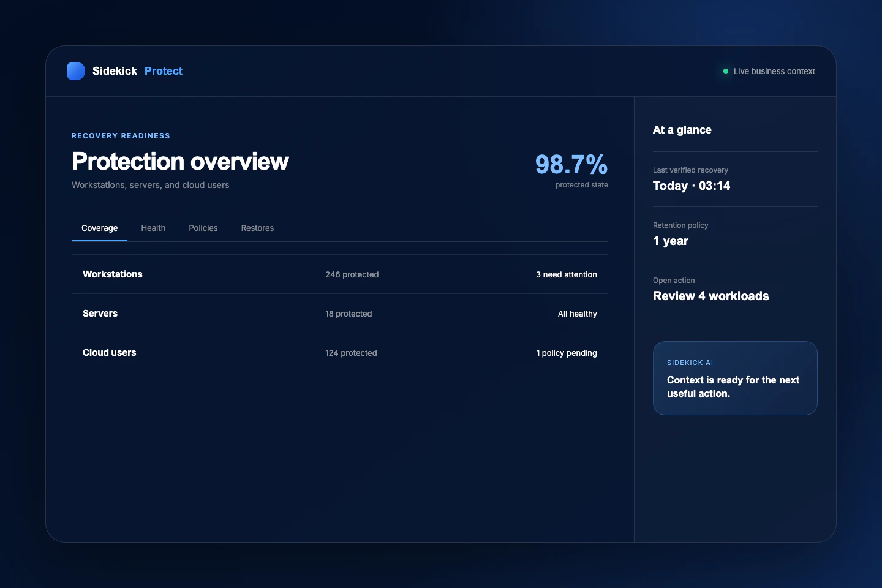This screenshot has width=882, height=588.
Task: Click the 1 policy pending status
Action: tap(567, 353)
